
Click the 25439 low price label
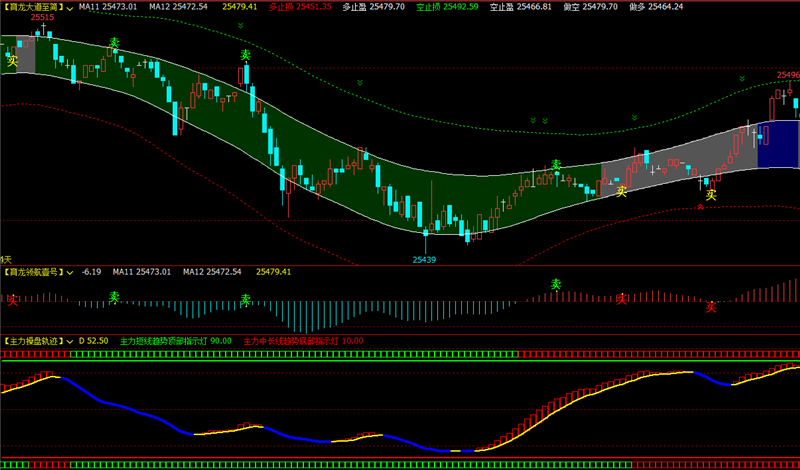(424, 260)
